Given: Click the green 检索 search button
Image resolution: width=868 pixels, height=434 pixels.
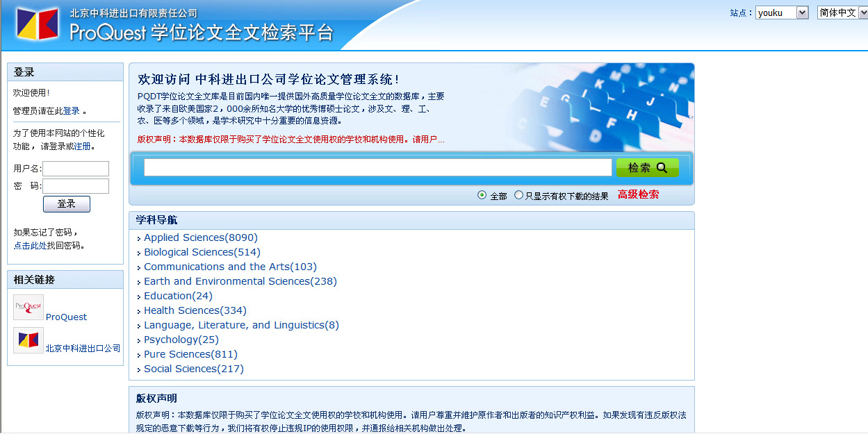Looking at the screenshot, I should tap(647, 167).
